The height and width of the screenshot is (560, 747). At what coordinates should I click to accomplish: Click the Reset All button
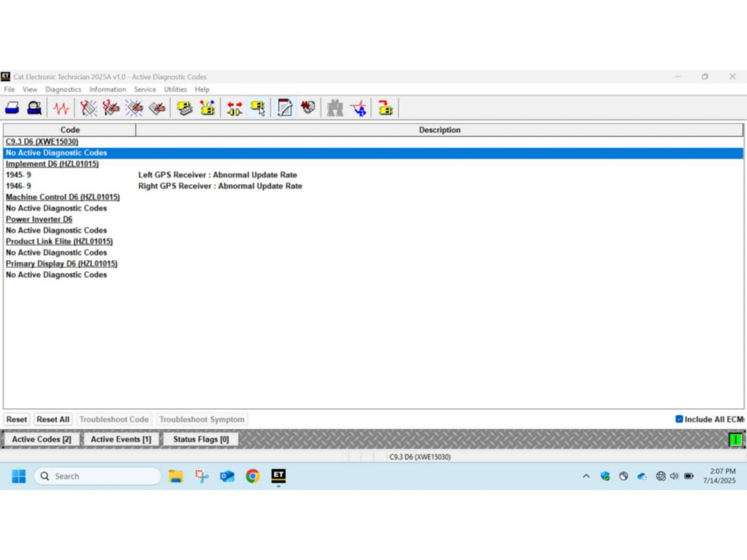pyautogui.click(x=53, y=419)
